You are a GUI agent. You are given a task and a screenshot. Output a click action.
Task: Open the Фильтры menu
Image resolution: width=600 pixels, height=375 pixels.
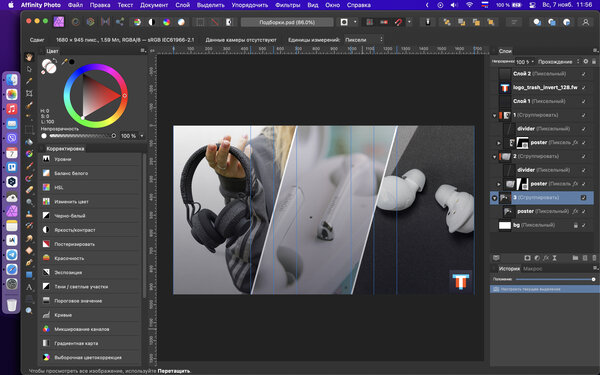click(x=288, y=5)
